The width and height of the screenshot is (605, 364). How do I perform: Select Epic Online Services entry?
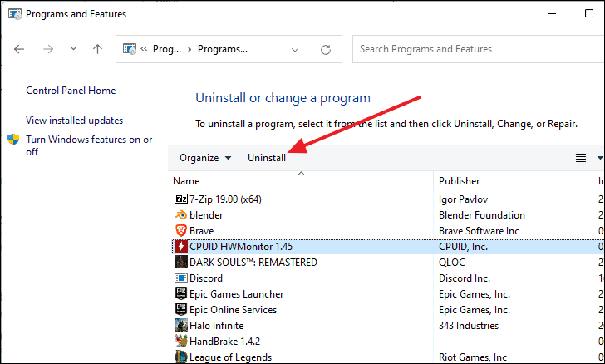233,310
